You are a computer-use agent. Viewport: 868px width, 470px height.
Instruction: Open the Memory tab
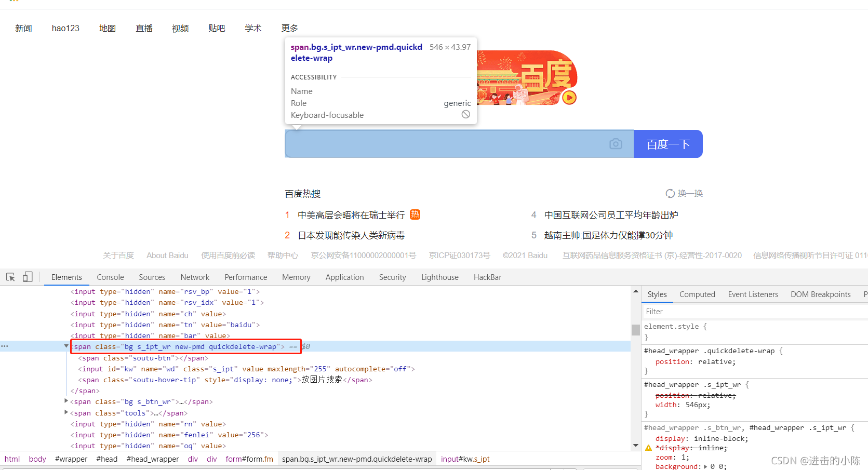coord(296,277)
